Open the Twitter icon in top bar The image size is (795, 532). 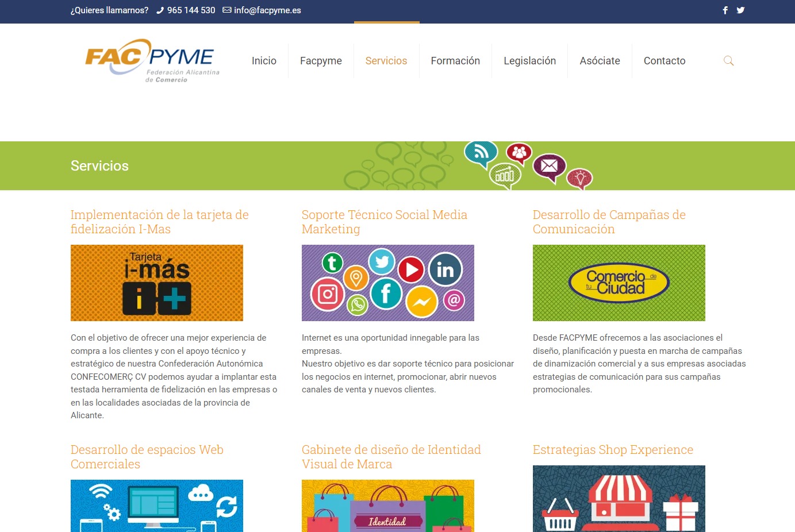[740, 10]
